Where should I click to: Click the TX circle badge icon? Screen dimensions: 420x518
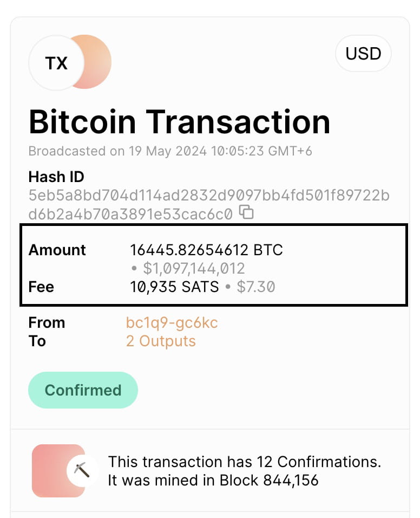(x=56, y=63)
